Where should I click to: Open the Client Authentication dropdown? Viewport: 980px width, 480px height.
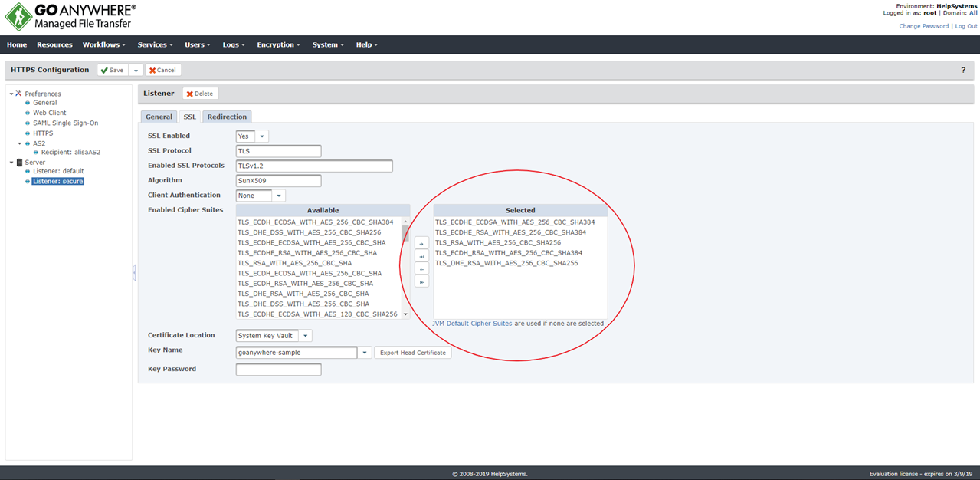[279, 196]
